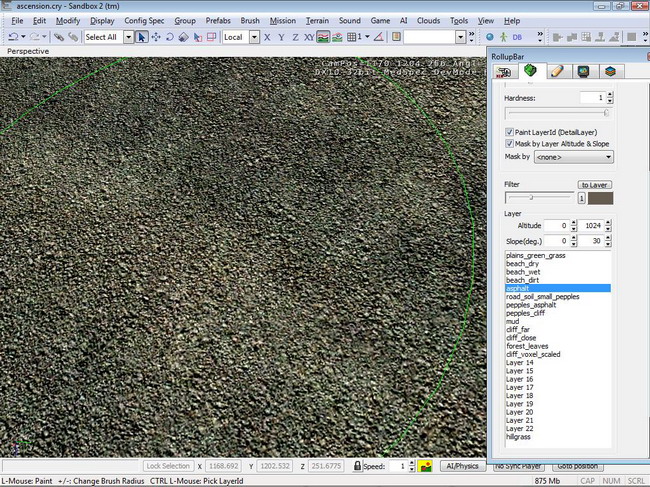Open the Clouds menu

pyautogui.click(x=428, y=21)
